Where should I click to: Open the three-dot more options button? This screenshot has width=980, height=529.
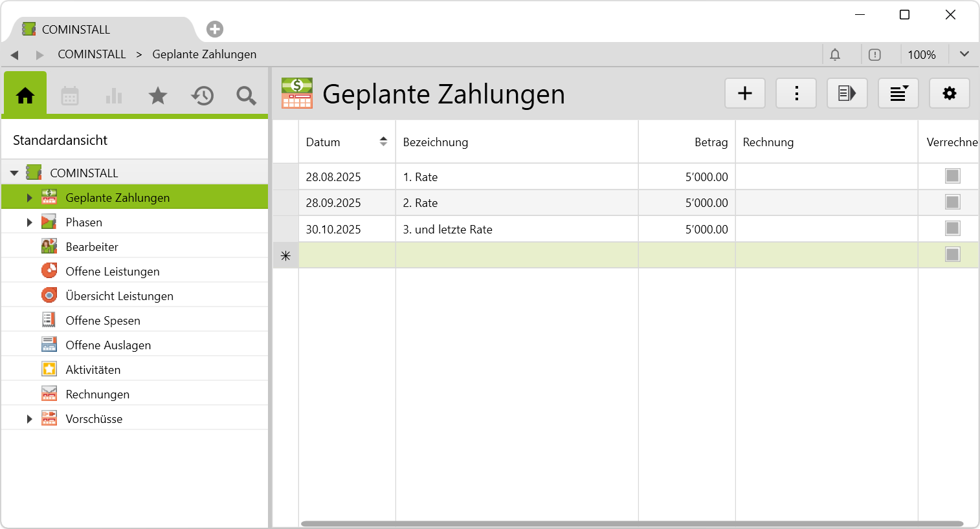pyautogui.click(x=796, y=94)
